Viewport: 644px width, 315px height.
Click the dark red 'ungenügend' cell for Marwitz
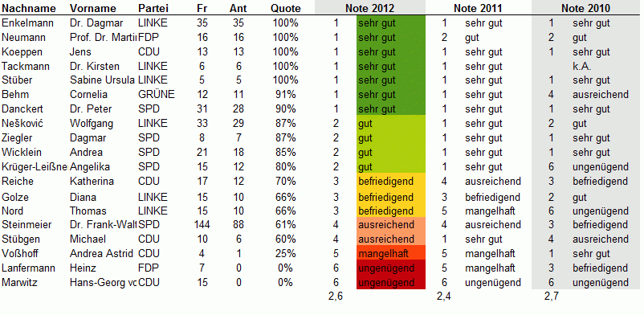pos(390,283)
